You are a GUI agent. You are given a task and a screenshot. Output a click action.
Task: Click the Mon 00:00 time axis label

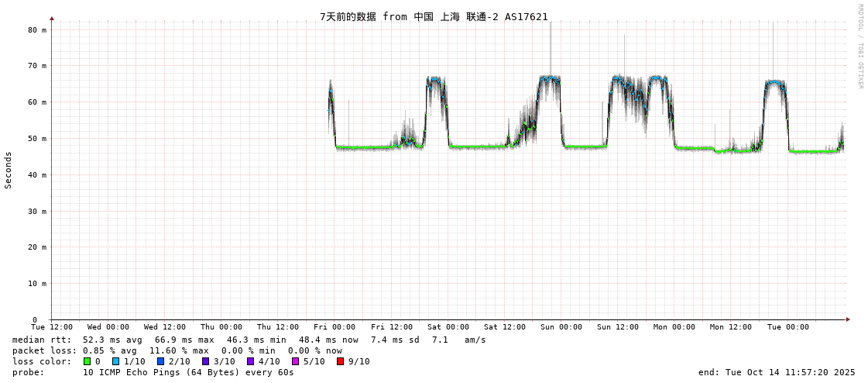tap(674, 327)
